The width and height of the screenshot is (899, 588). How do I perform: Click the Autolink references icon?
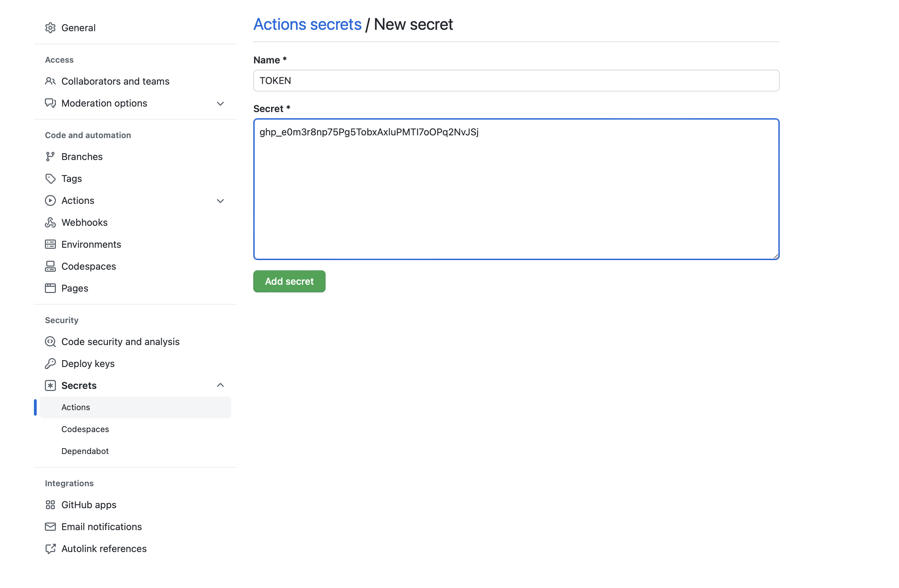50,549
